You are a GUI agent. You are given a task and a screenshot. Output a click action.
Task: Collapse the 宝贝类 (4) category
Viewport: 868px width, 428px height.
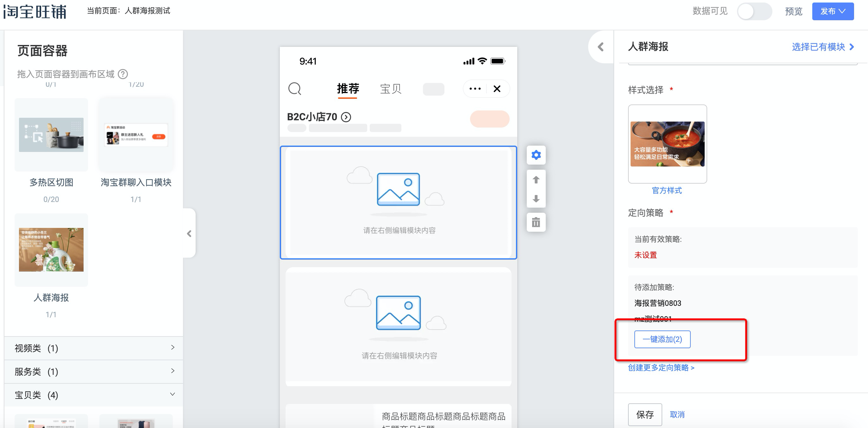[x=93, y=395]
